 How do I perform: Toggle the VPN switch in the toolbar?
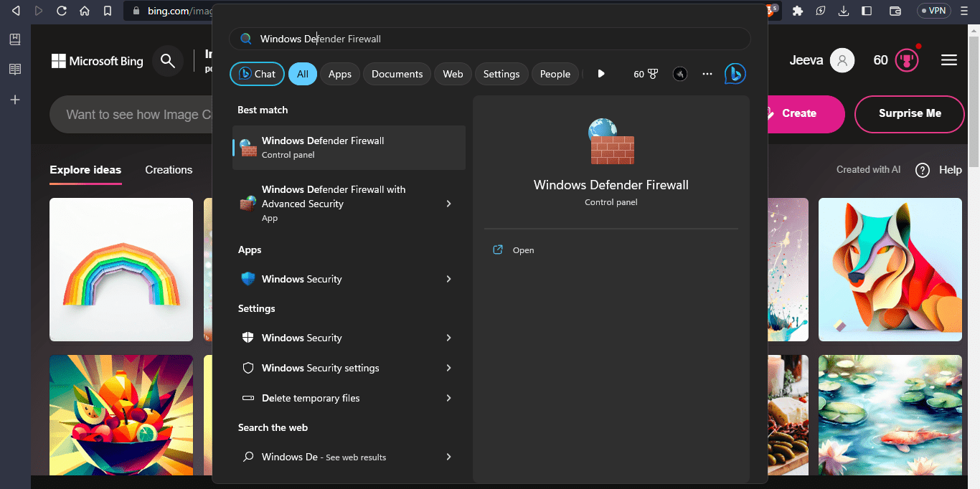[933, 10]
